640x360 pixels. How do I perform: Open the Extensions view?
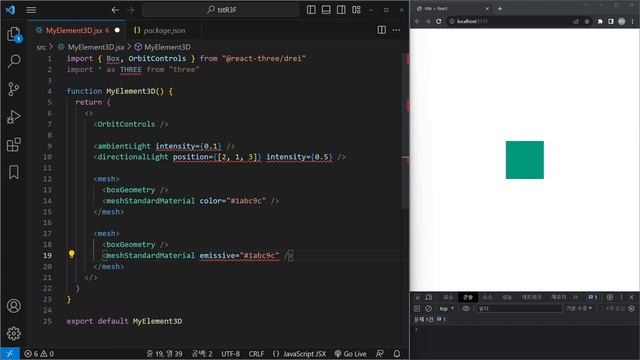point(14,144)
